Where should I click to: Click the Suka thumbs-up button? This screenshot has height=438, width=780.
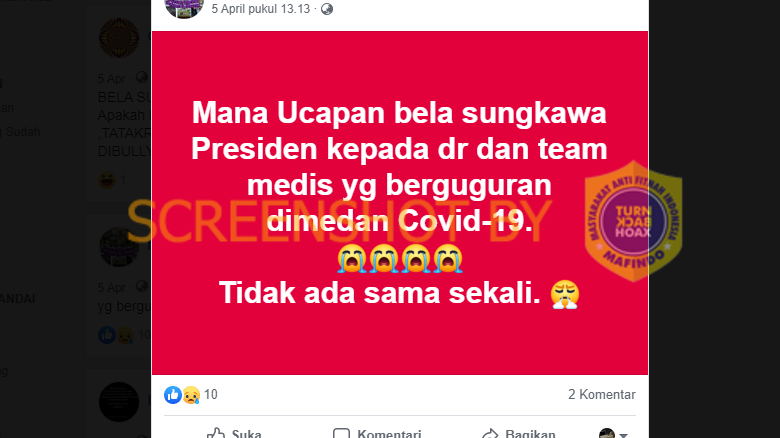point(234,433)
